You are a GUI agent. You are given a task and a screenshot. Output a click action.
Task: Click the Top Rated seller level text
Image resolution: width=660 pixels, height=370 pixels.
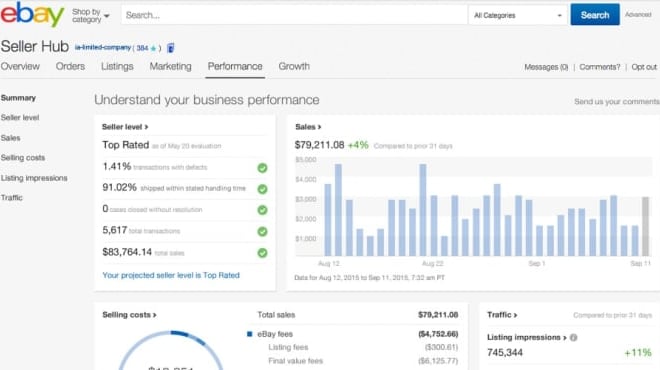click(x=125, y=145)
